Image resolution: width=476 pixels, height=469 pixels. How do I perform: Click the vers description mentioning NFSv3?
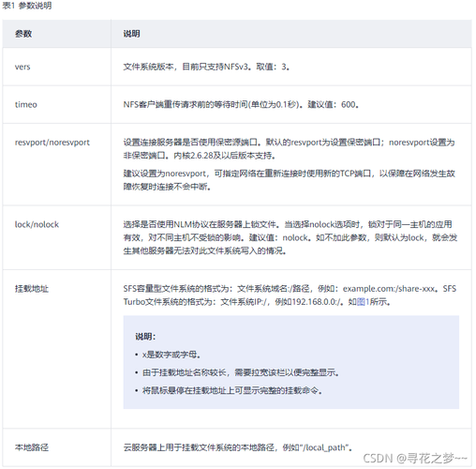[206, 67]
